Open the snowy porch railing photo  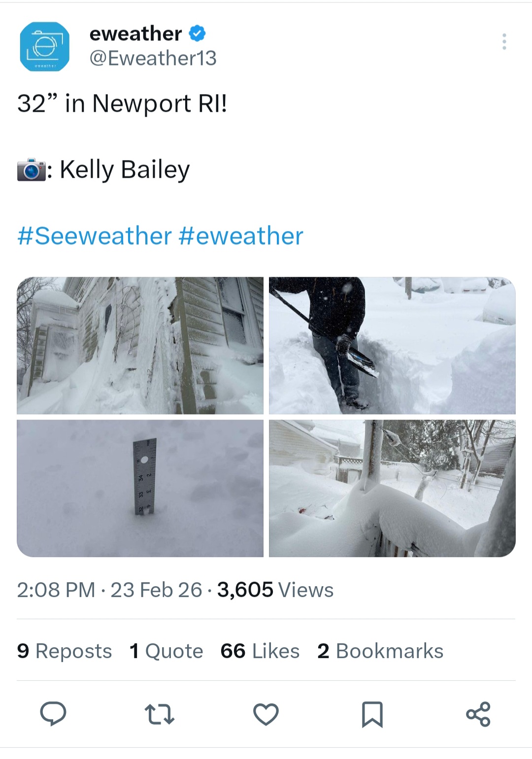(x=392, y=488)
